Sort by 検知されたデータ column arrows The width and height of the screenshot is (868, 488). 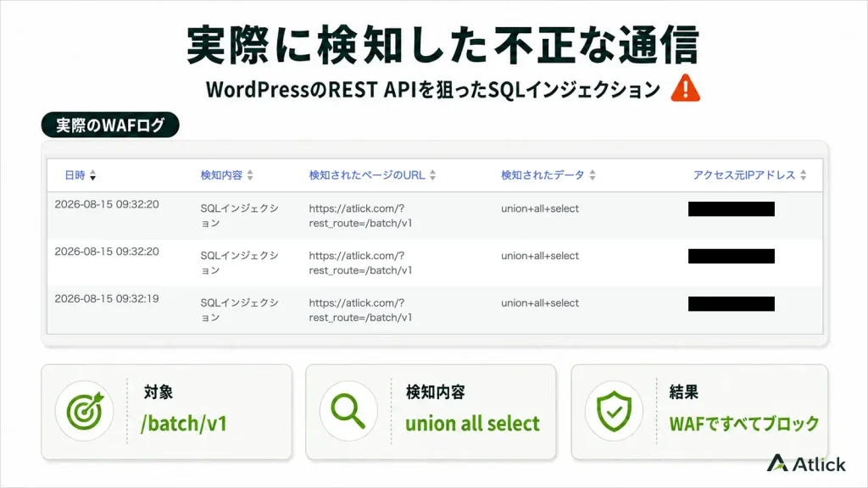pyautogui.click(x=593, y=175)
